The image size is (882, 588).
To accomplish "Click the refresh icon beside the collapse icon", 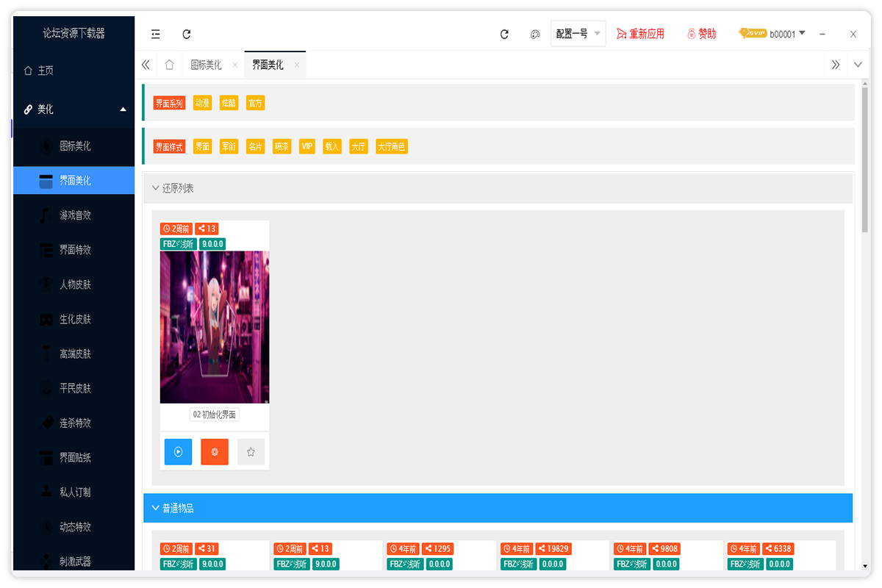I will [x=187, y=34].
